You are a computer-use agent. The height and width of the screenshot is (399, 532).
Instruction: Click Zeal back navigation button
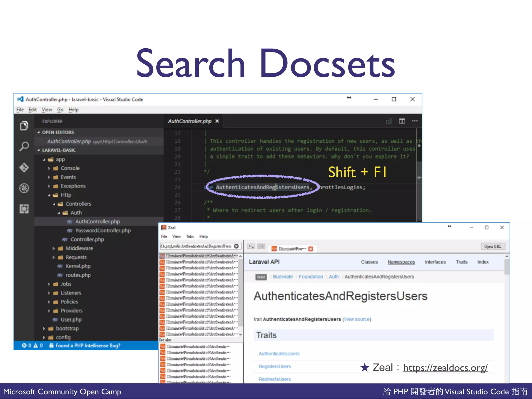click(x=251, y=246)
